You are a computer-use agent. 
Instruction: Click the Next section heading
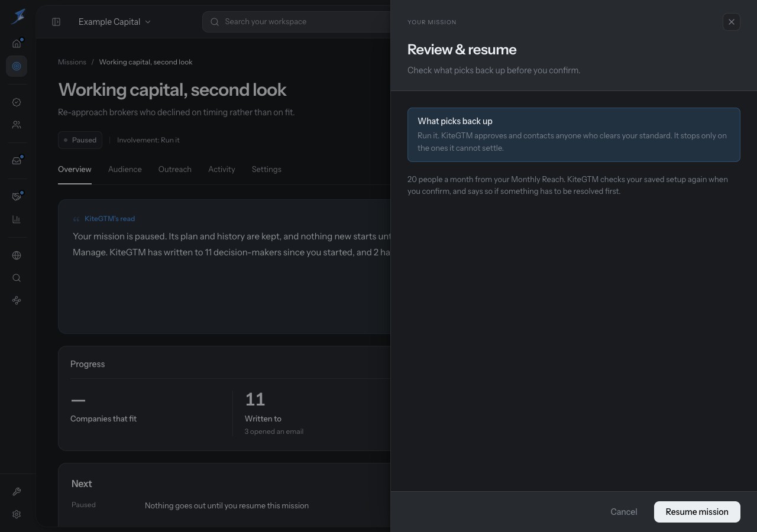pyautogui.click(x=82, y=484)
